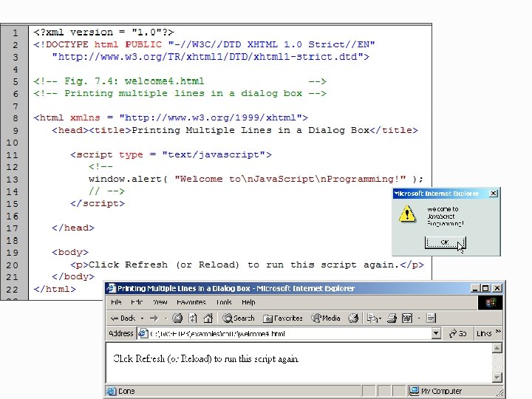This screenshot has height=399, width=532.
Task: Click the scroll down arrow in browser
Action: [497, 378]
